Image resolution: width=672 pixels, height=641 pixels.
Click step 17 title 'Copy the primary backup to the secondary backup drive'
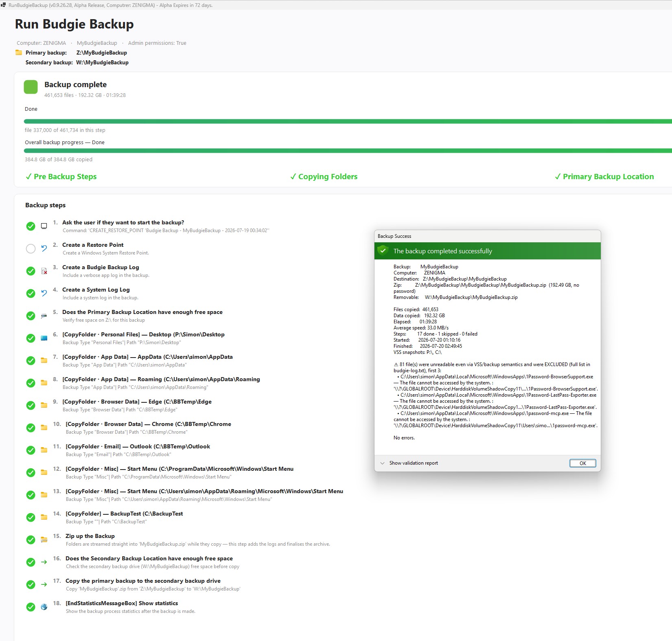(x=143, y=581)
